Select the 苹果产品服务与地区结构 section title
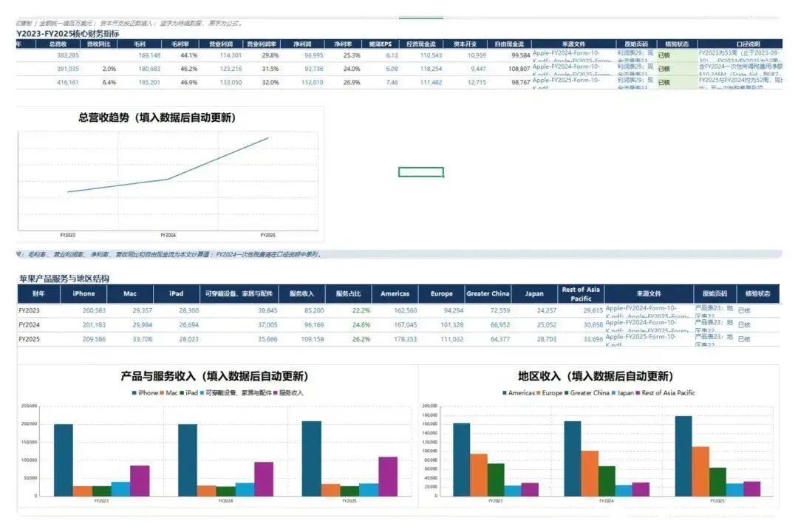This screenshot has height=532, width=798. 64,279
